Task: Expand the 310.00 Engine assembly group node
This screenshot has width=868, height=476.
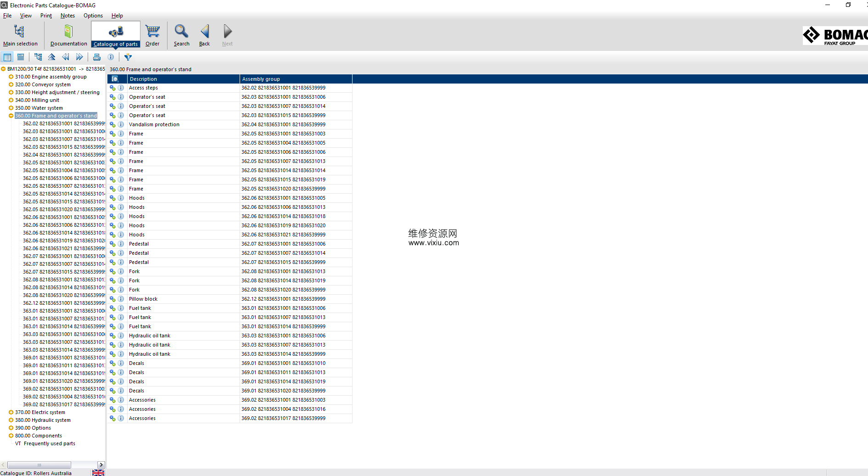Action: [x=11, y=77]
